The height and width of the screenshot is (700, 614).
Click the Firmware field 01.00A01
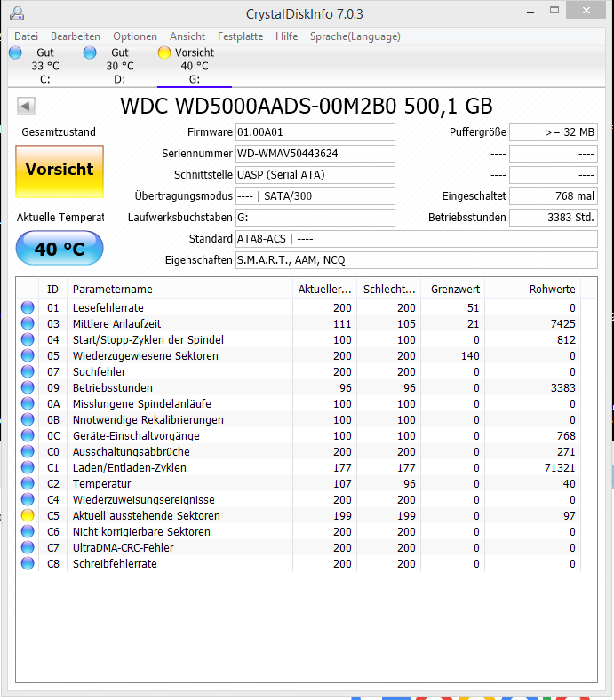click(x=315, y=132)
